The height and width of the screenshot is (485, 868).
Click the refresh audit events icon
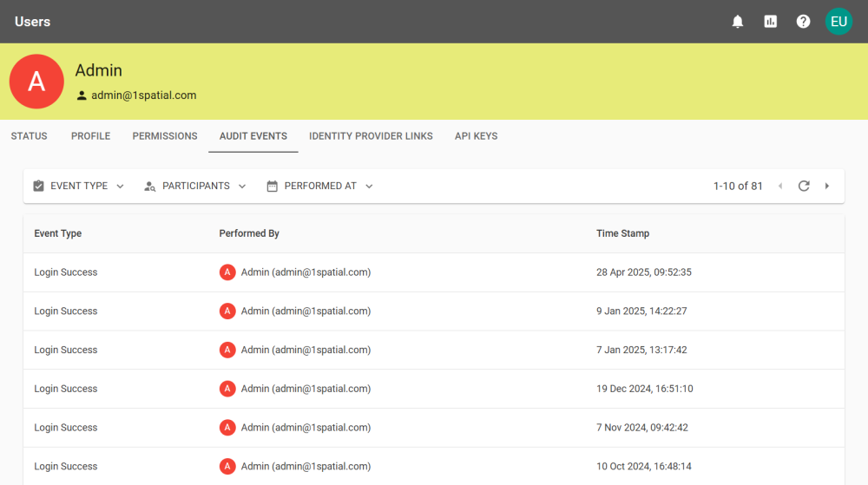click(804, 186)
